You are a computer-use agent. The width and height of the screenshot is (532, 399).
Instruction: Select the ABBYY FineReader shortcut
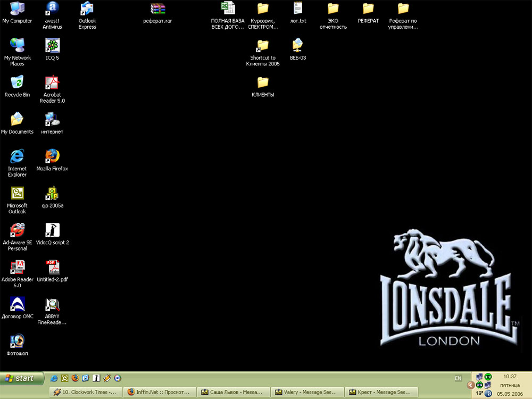point(52,311)
